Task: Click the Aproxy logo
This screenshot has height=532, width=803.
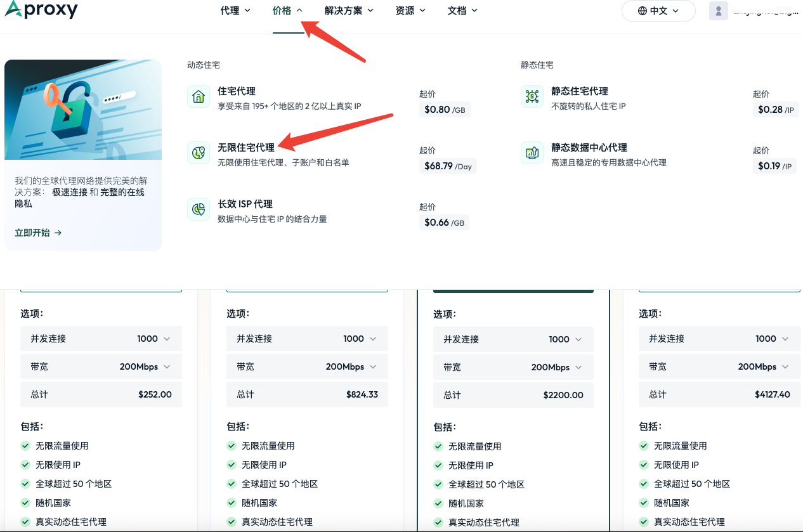Action: [x=41, y=10]
